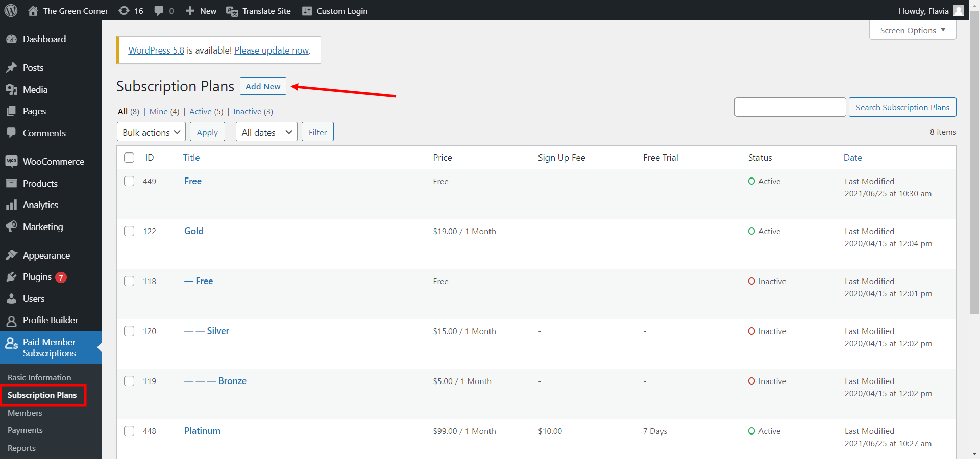
Task: Open Basic Information submenu item
Action: (39, 378)
